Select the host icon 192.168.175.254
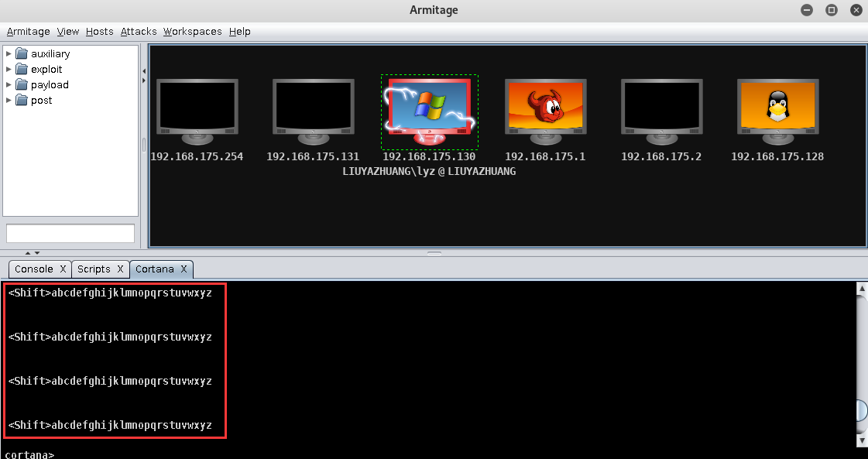Screen dimensions: 868x459 point(197,111)
